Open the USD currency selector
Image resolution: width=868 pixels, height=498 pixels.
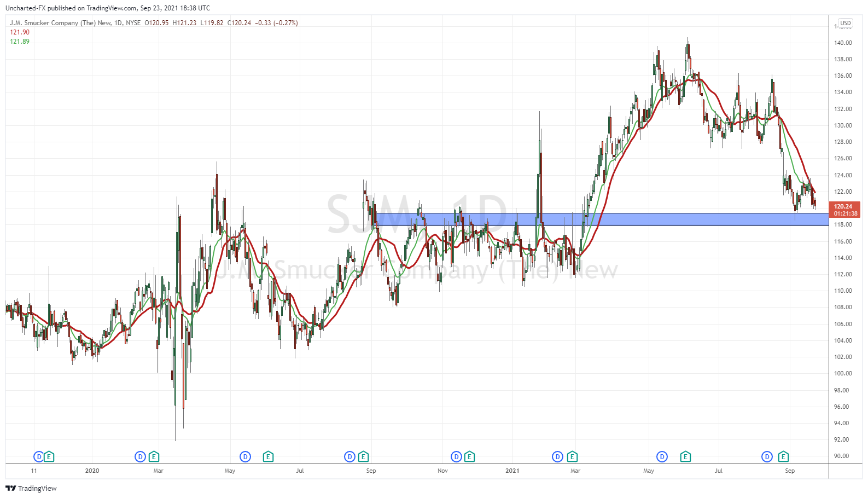[846, 23]
